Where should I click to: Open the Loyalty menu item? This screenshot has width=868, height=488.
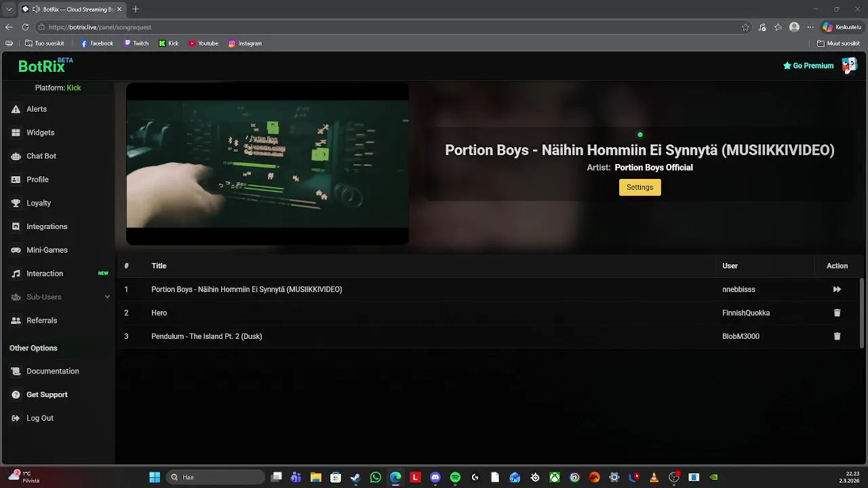click(39, 203)
